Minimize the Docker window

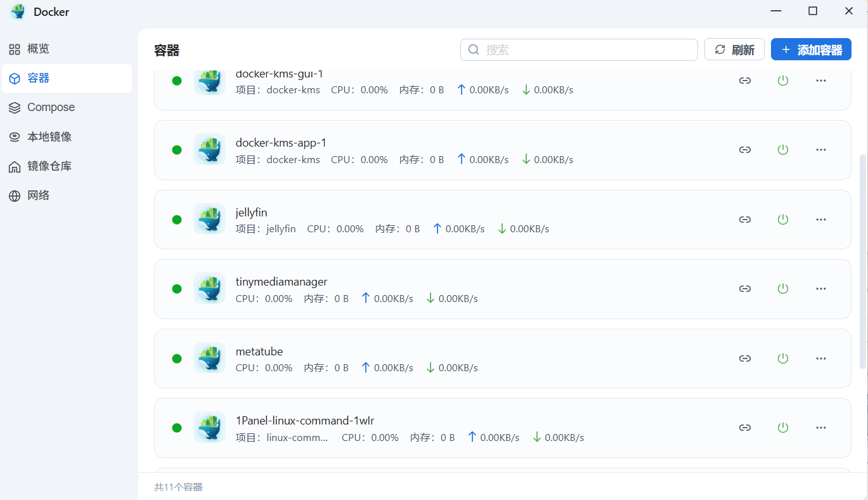click(x=776, y=11)
